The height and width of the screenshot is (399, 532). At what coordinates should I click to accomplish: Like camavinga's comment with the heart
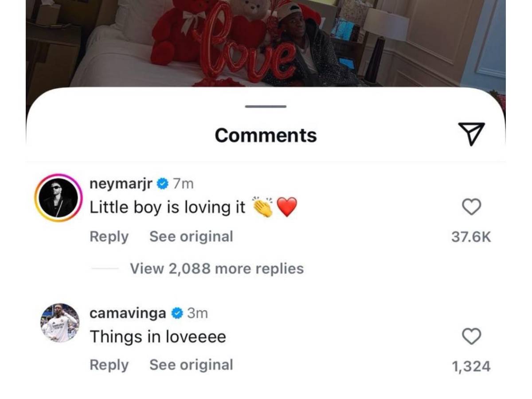[x=471, y=336]
